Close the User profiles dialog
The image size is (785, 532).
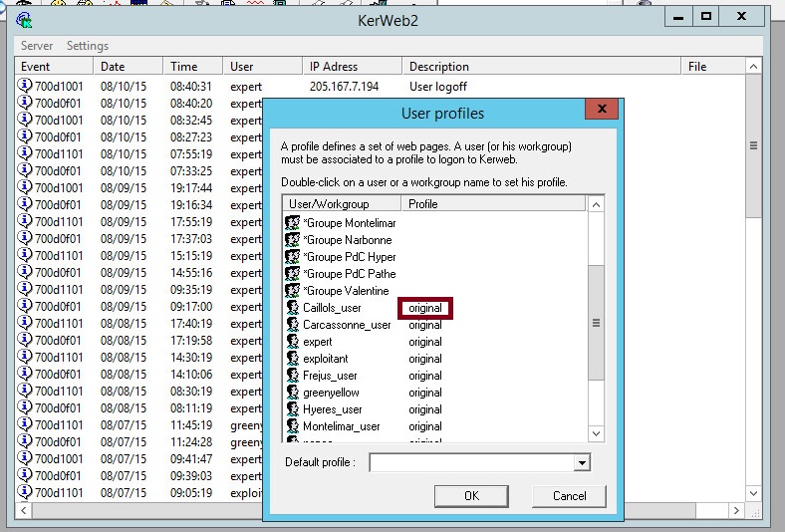click(x=601, y=110)
